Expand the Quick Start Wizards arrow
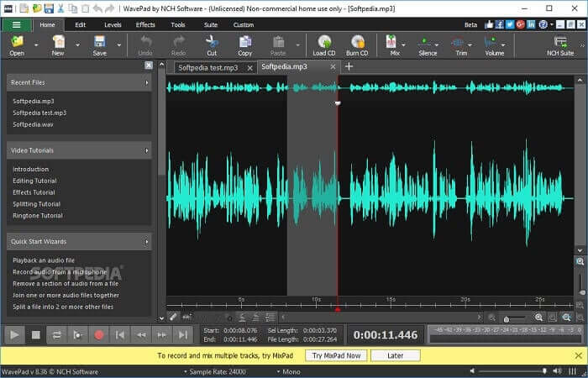This screenshot has width=588, height=378. click(147, 242)
